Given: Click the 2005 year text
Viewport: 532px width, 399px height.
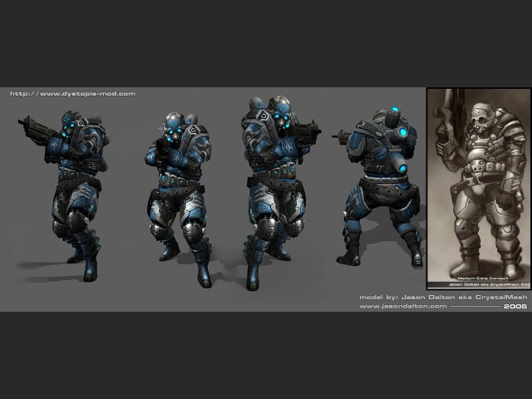Looking at the screenshot, I should point(515,306).
